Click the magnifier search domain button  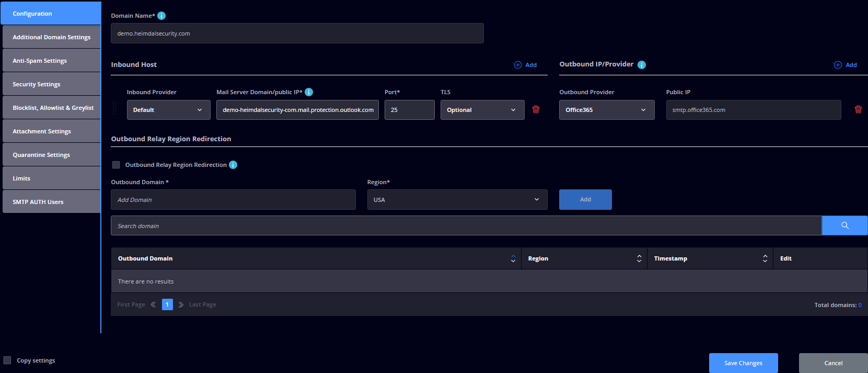[844, 225]
